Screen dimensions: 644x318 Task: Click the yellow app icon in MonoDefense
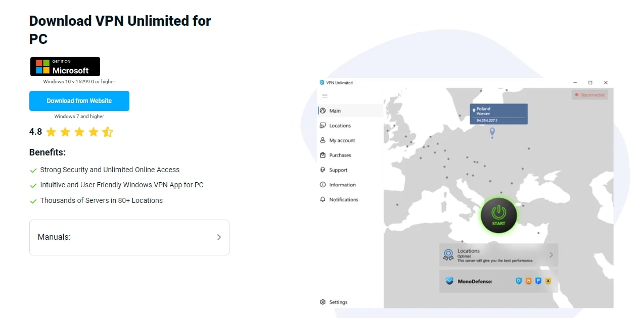pos(548,281)
